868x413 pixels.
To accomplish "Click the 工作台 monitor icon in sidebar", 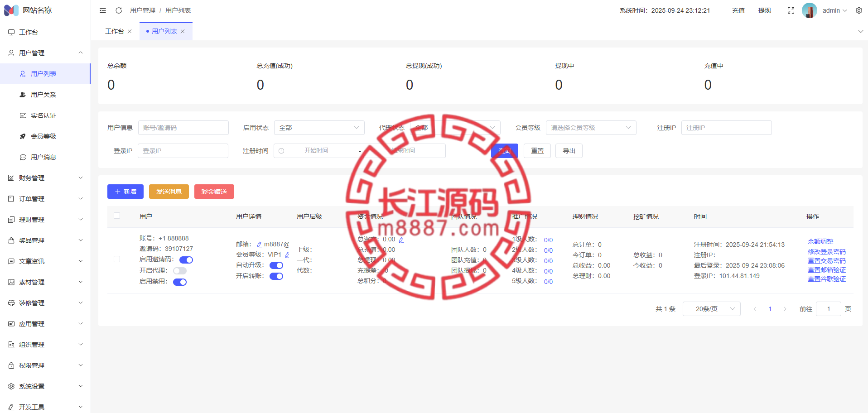I will pos(11,32).
